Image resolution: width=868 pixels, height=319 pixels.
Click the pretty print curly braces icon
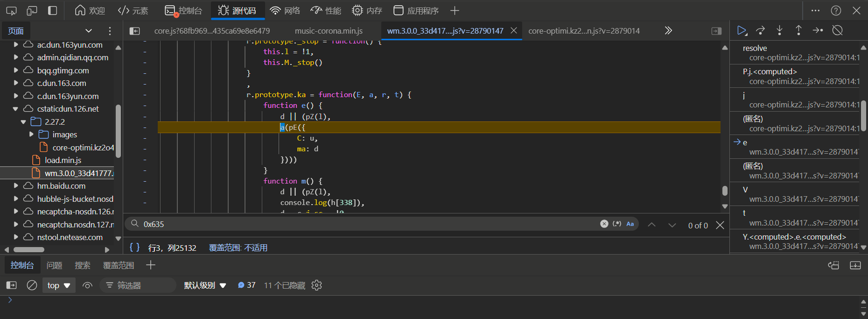pos(134,248)
